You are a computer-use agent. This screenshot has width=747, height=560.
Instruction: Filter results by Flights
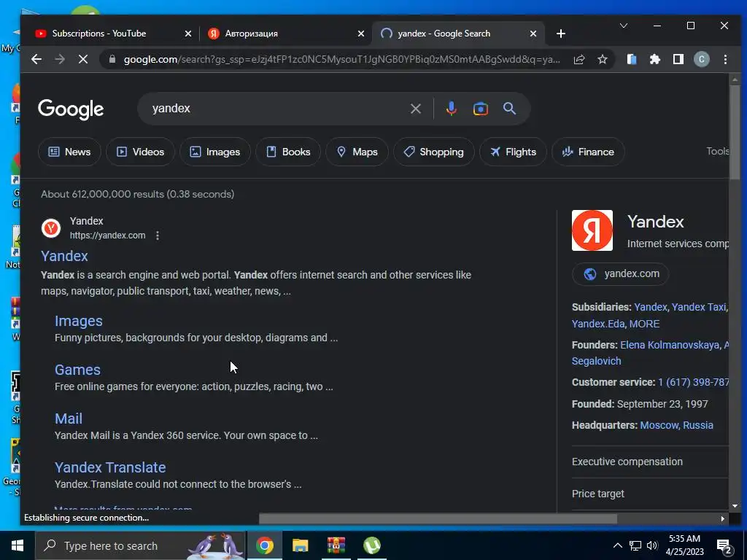coord(513,152)
